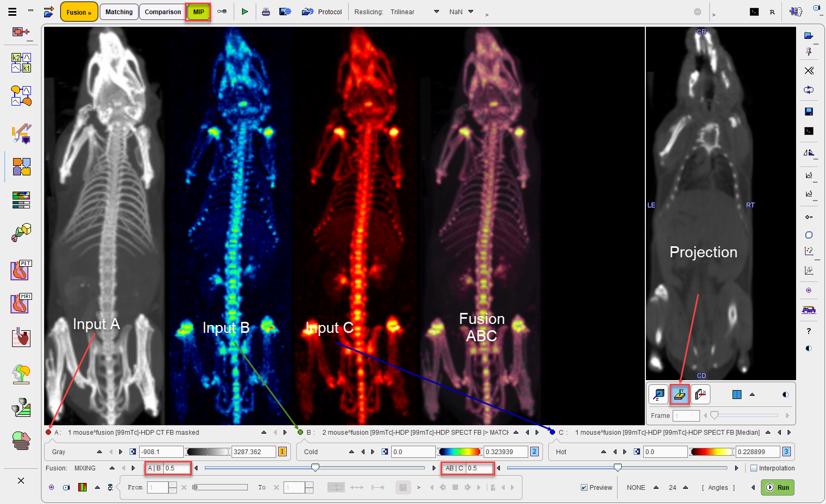
Task: Click the Angles bracket button
Action: tap(718, 488)
